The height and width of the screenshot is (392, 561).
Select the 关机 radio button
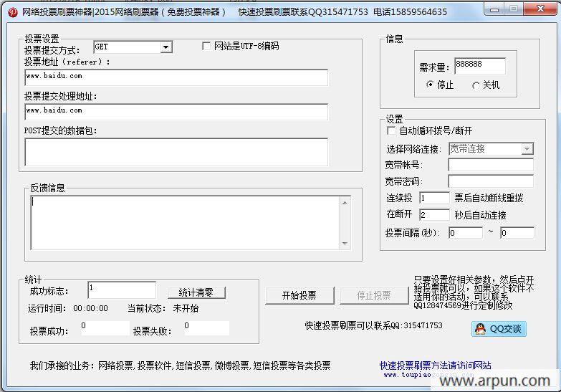click(476, 85)
